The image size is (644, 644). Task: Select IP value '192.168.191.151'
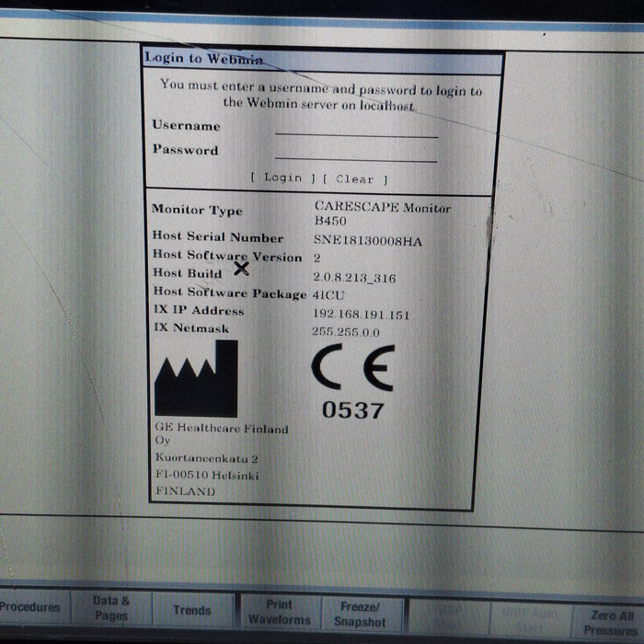click(x=362, y=315)
